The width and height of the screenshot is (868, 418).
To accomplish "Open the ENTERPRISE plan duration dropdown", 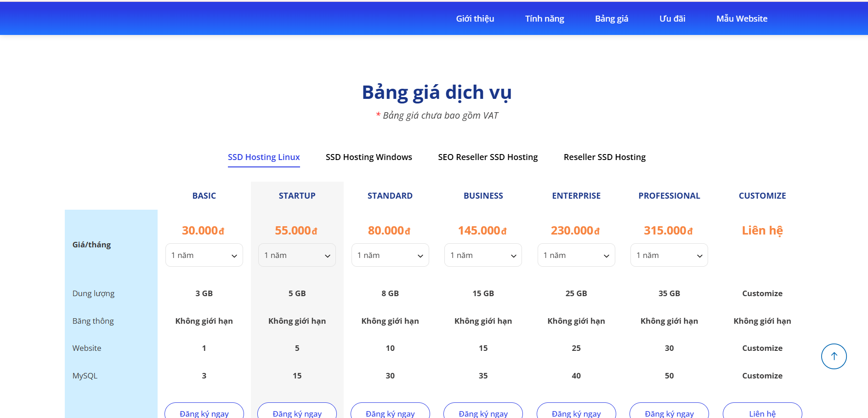I will tap(576, 255).
